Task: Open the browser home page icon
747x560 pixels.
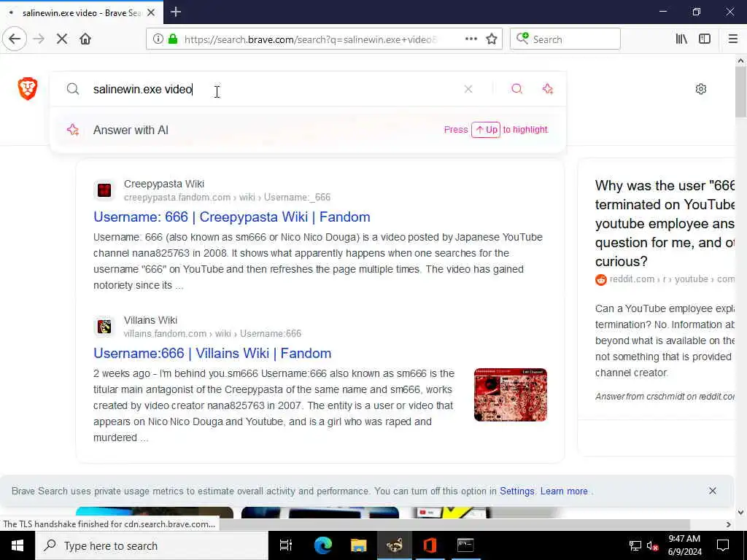Action: (85, 39)
